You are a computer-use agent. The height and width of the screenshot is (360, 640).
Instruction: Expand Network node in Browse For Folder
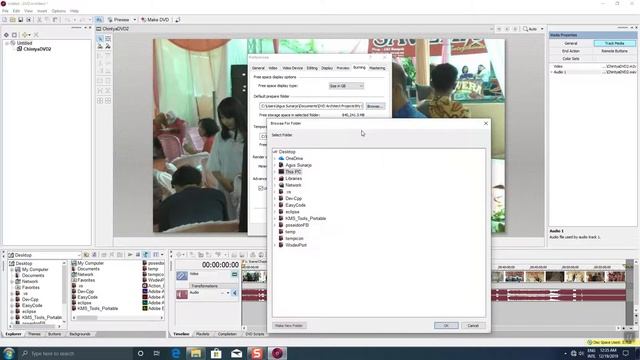275,185
